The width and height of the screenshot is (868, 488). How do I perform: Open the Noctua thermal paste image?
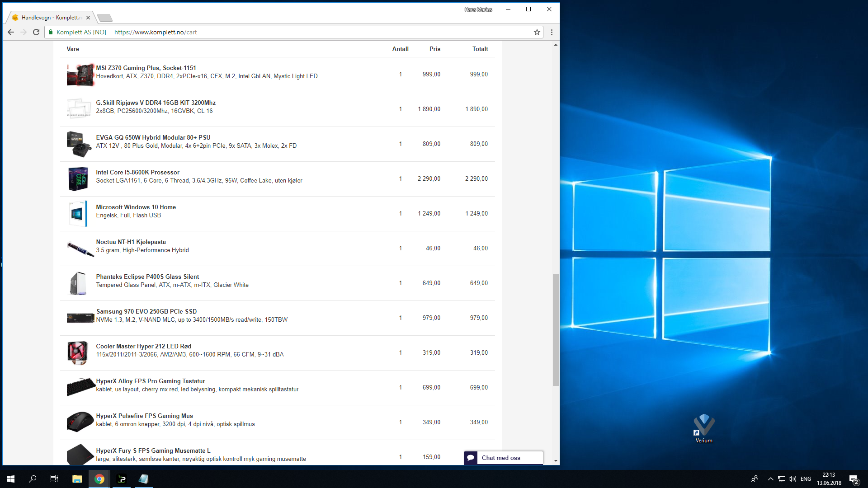click(x=80, y=249)
